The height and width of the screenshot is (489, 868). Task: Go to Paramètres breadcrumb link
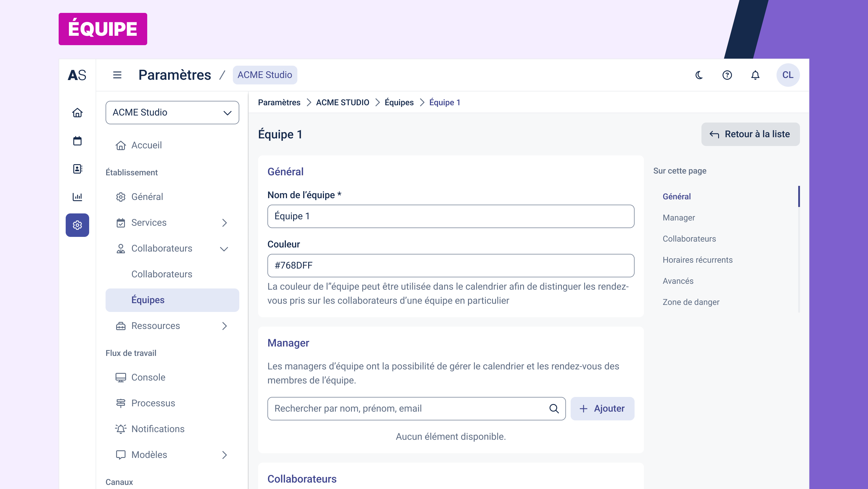tap(279, 102)
